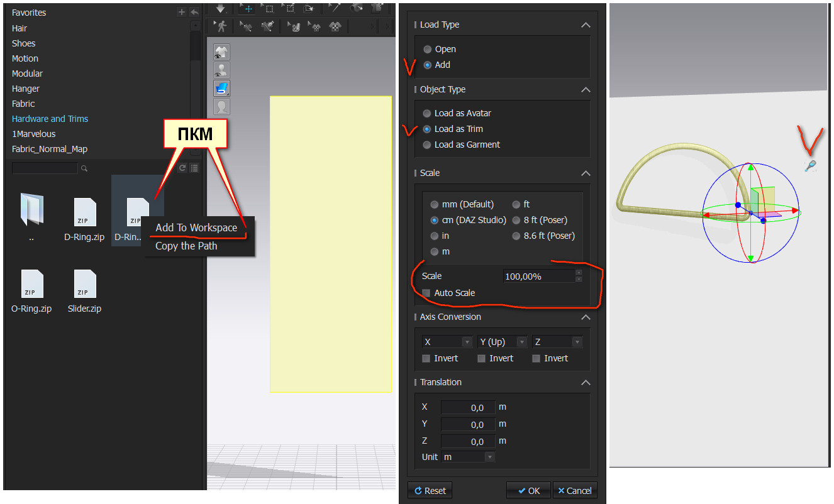The height and width of the screenshot is (504, 834).
Task: Select the transform move tool in toolbar
Action: (248, 8)
